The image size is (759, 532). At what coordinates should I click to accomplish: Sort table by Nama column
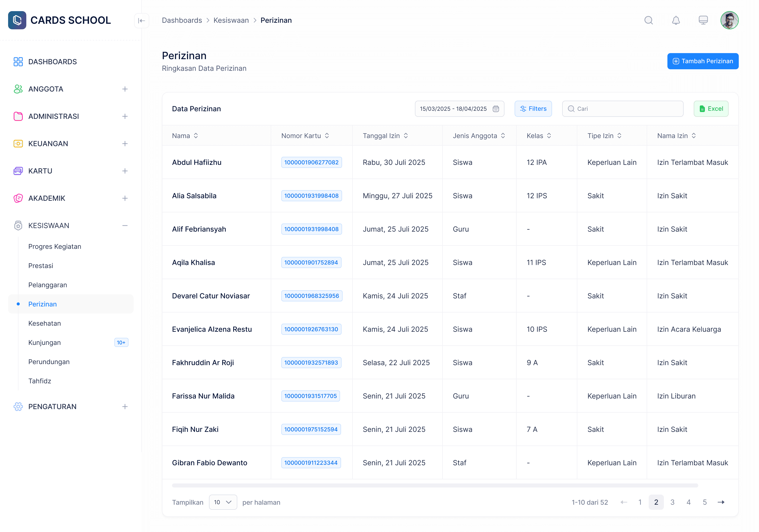click(x=196, y=136)
